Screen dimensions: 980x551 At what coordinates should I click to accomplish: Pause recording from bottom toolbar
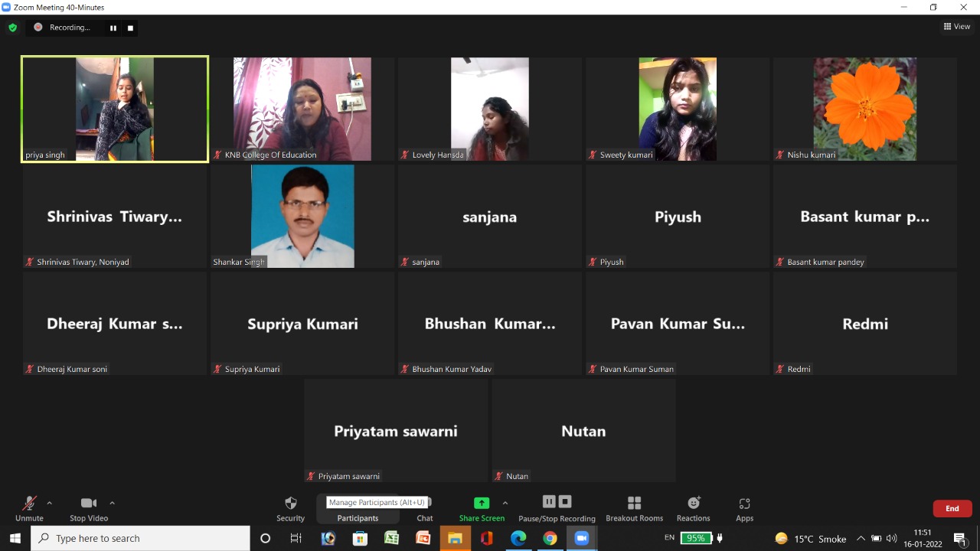(549, 502)
